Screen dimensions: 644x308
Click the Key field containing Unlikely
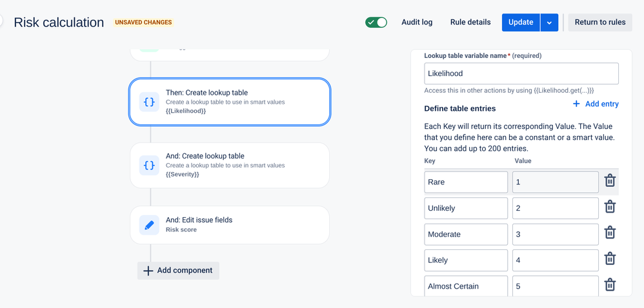(466, 208)
